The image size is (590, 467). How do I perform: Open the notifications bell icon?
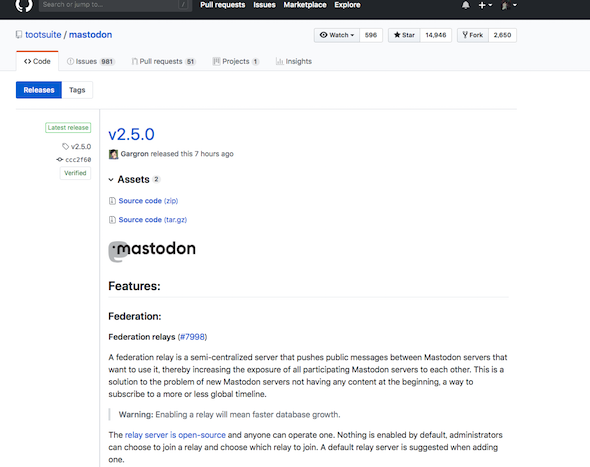(465, 5)
